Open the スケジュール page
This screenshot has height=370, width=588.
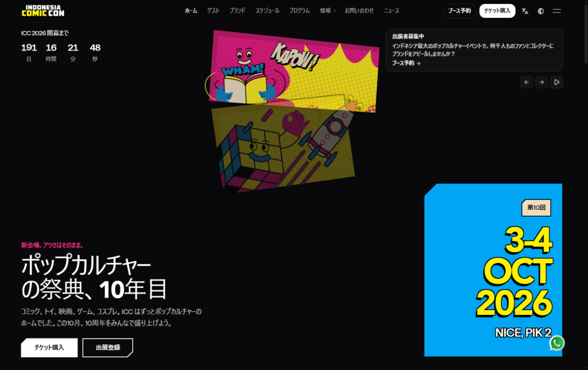pos(267,11)
